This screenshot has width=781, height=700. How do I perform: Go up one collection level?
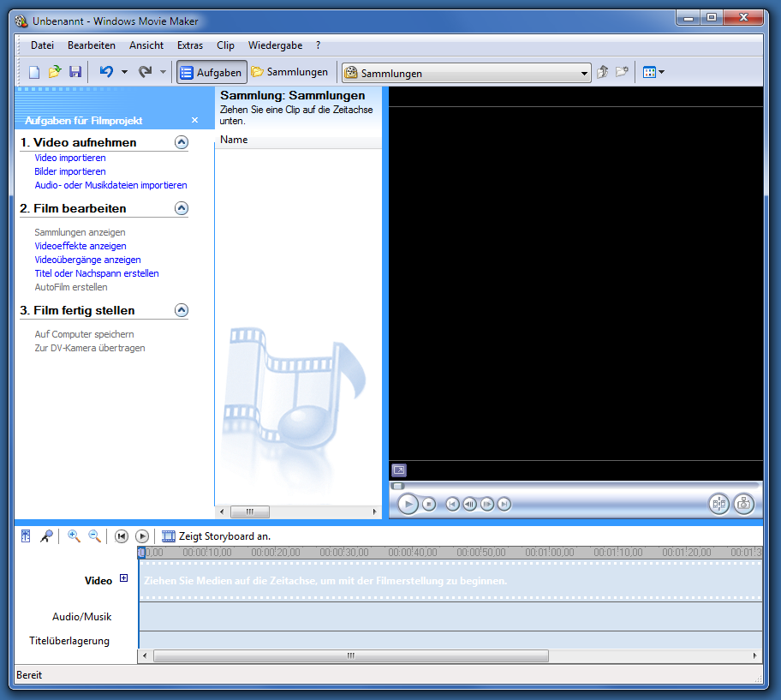pos(603,72)
